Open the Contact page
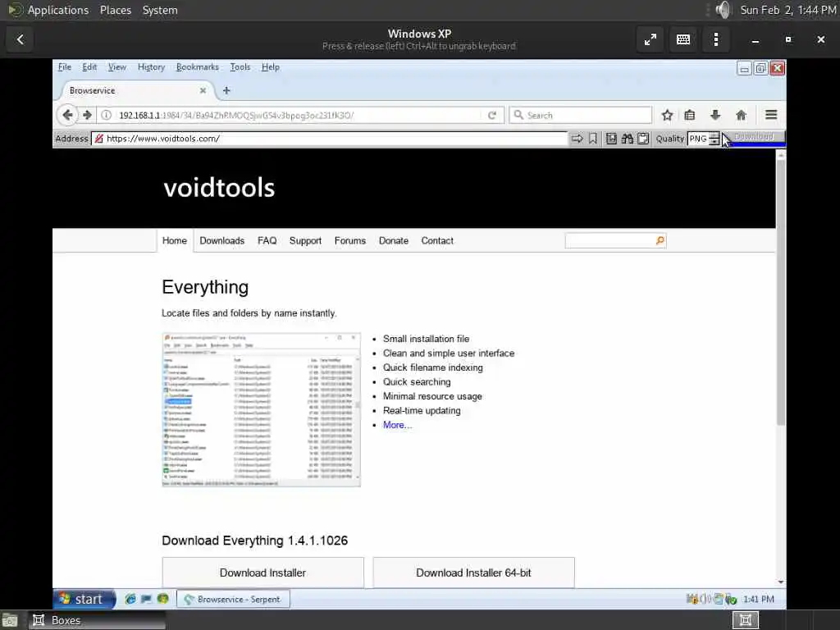Screen dimensions: 840x630 pyautogui.click(x=437, y=241)
